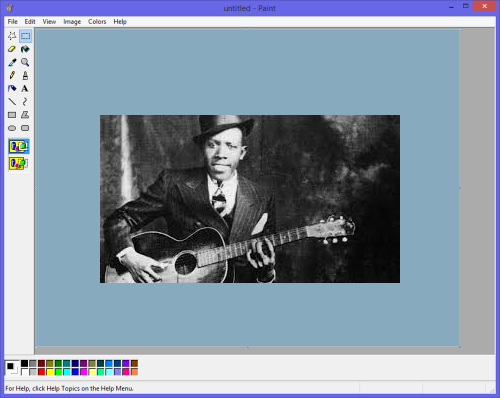Select the rectangular Select tool
Image resolution: width=500 pixels, height=398 pixels.
pos(25,36)
